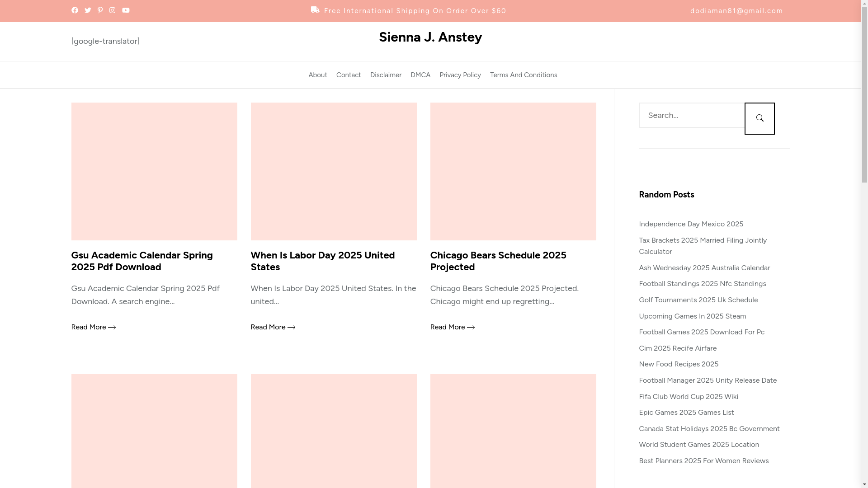The height and width of the screenshot is (488, 868).
Task: Open Canada Stat Holidays 2025 Bc Government
Action: pos(709,429)
